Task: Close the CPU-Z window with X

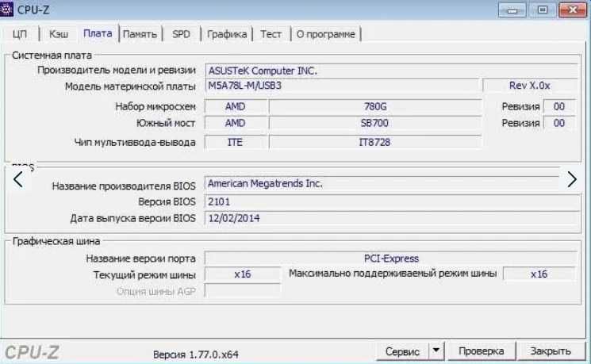Action: coord(573,10)
